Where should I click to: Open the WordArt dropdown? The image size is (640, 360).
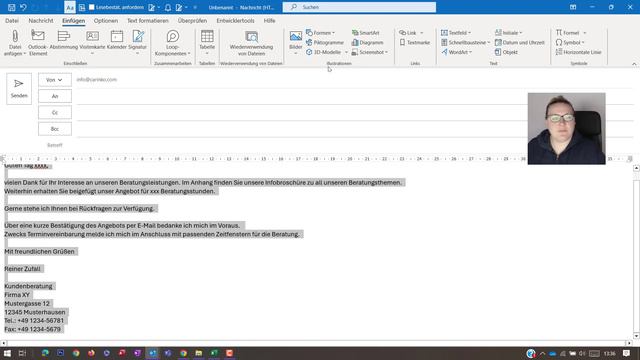pyautogui.click(x=457, y=52)
